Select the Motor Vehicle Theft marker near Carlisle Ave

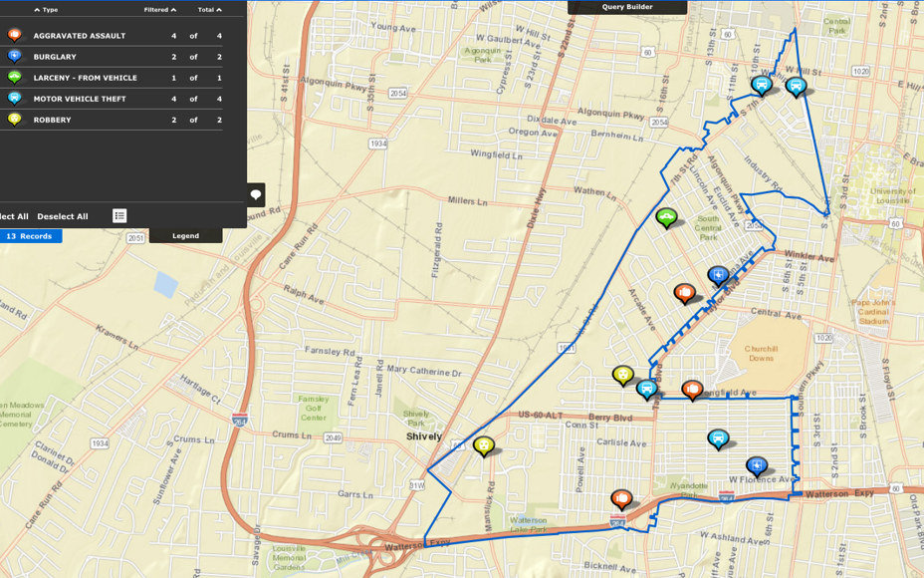(717, 437)
